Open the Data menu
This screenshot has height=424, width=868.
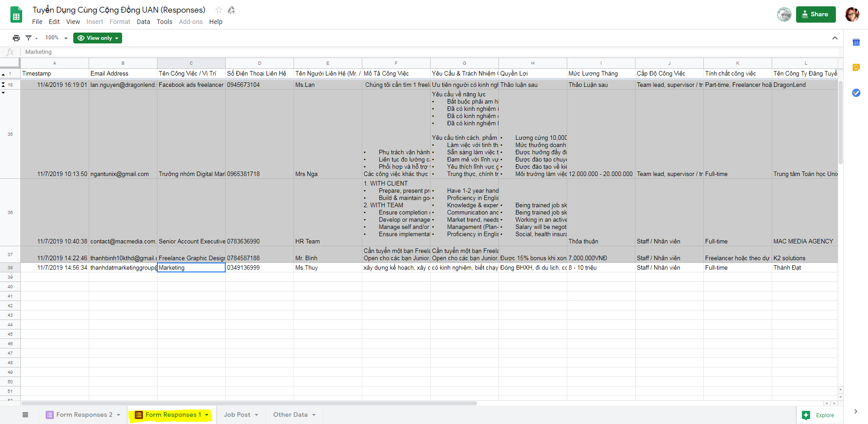point(143,22)
